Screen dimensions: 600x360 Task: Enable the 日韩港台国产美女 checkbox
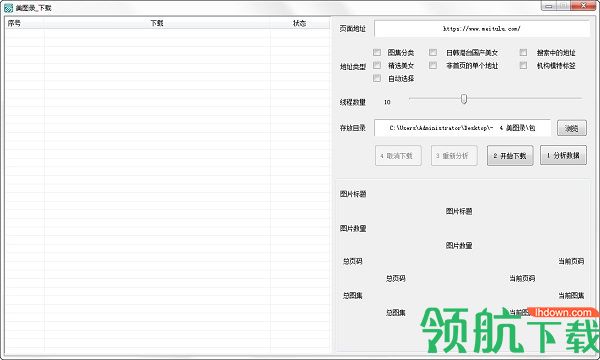point(433,52)
